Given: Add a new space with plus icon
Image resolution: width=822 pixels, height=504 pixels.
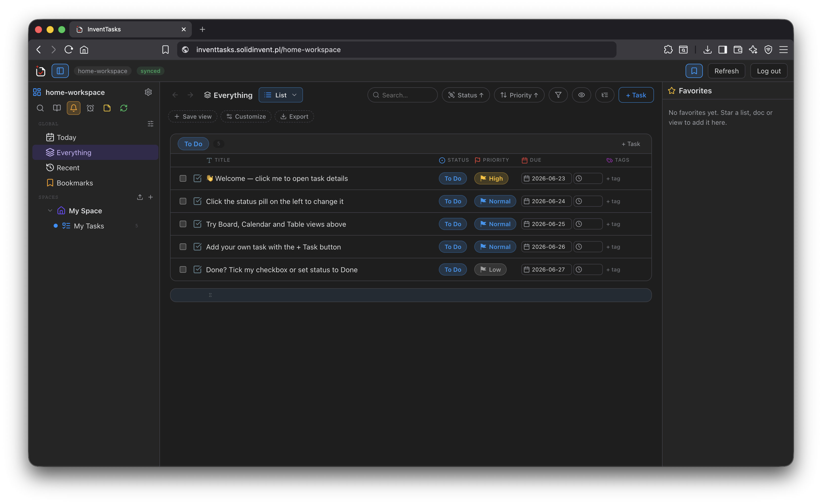Looking at the screenshot, I should [x=150, y=197].
